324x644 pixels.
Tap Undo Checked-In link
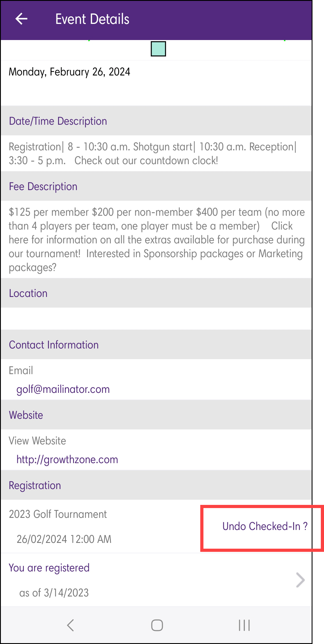265,526
